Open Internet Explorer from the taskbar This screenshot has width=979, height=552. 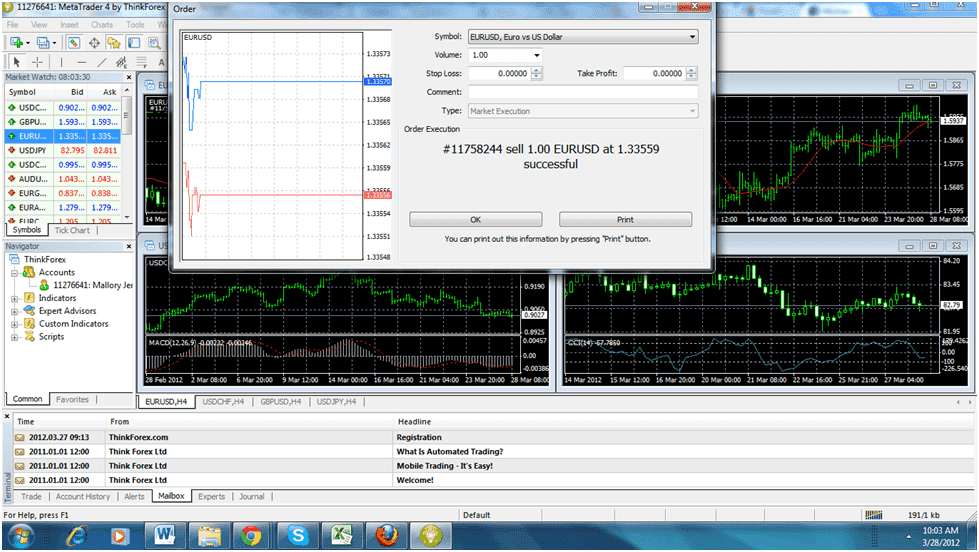pos(76,536)
